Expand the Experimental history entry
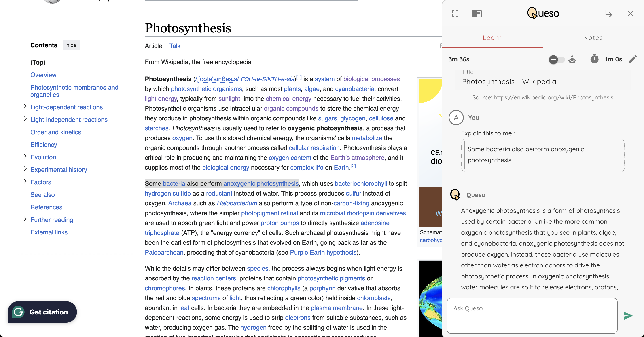Screen dimensions: 644x337 point(25,169)
